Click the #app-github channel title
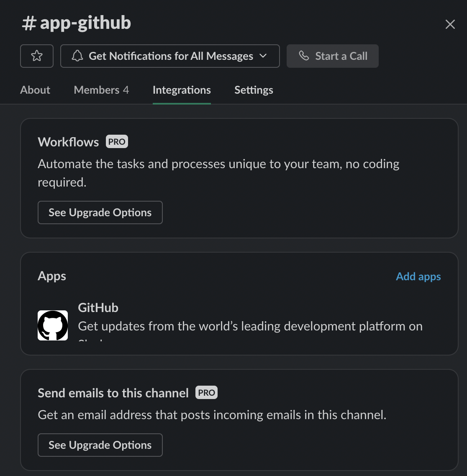The height and width of the screenshot is (476, 467). pos(77,23)
